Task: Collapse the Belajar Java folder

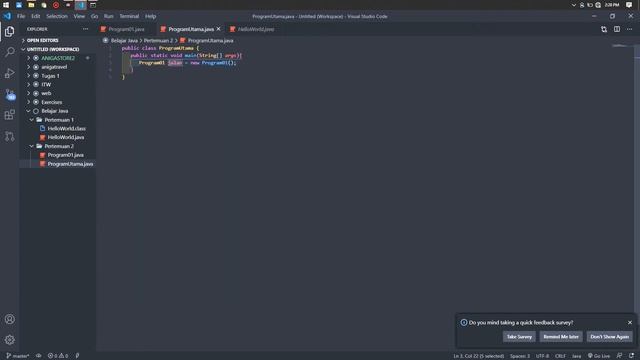Action: 54,111
